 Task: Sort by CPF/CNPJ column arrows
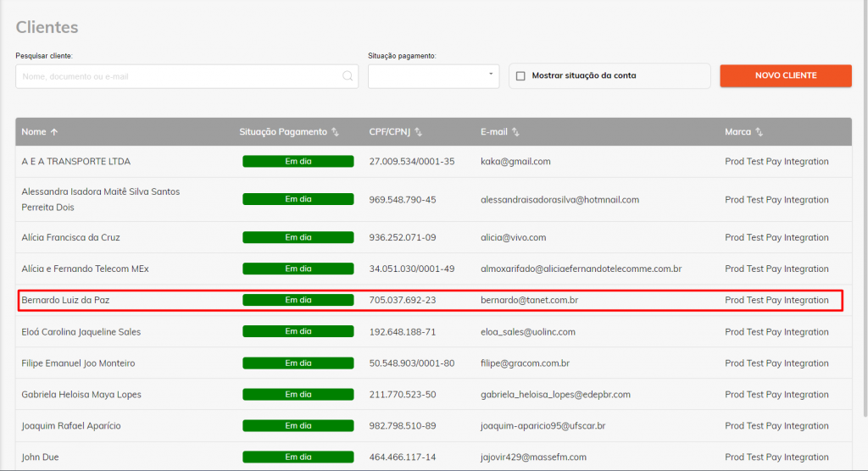click(419, 131)
